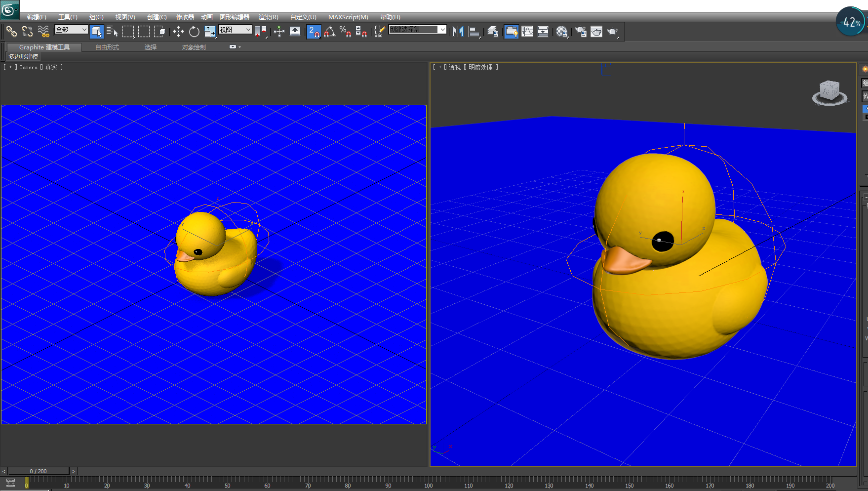This screenshot has width=868, height=491.
Task: Open the 视图 reference coordinate dropdown
Action: (235, 30)
